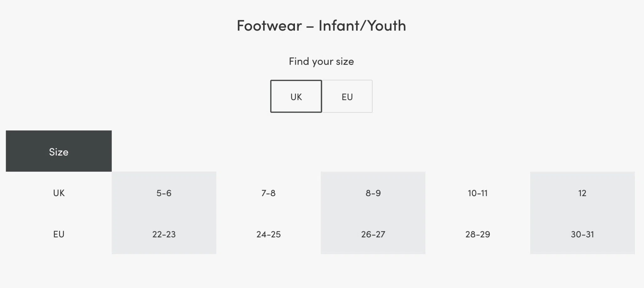Image resolution: width=644 pixels, height=288 pixels.
Task: Select UK size 7-8
Action: (x=268, y=193)
